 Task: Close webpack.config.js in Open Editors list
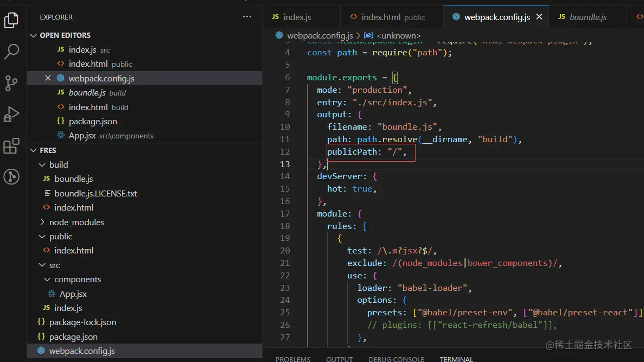(48, 78)
